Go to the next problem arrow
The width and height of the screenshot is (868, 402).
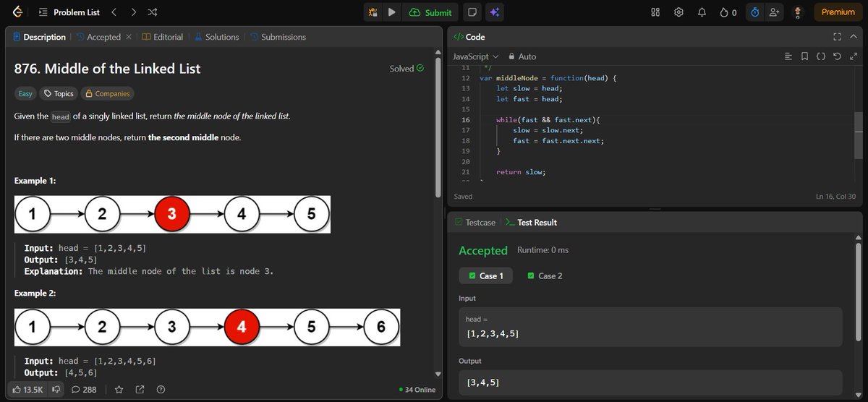[134, 12]
